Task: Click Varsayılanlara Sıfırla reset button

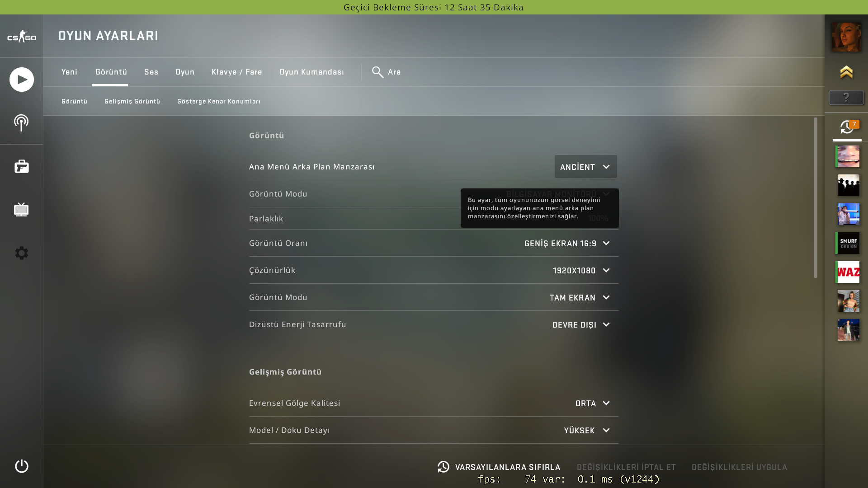Action: pyautogui.click(x=499, y=467)
